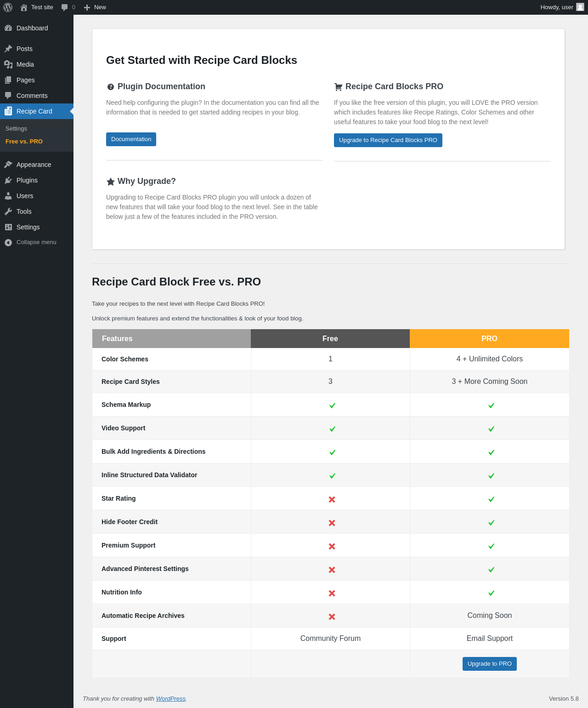
Task: Click the Coming Soon cell
Action: point(490,616)
